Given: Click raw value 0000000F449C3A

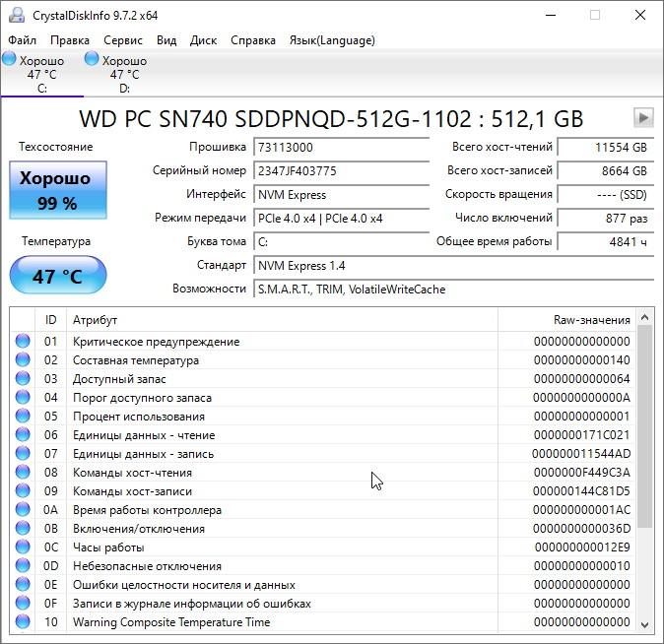Looking at the screenshot, I should tap(582, 473).
